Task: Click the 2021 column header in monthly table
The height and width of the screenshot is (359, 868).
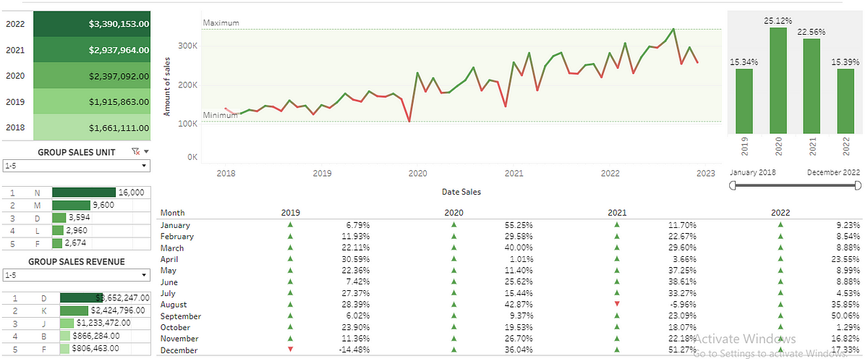Action: 618,213
